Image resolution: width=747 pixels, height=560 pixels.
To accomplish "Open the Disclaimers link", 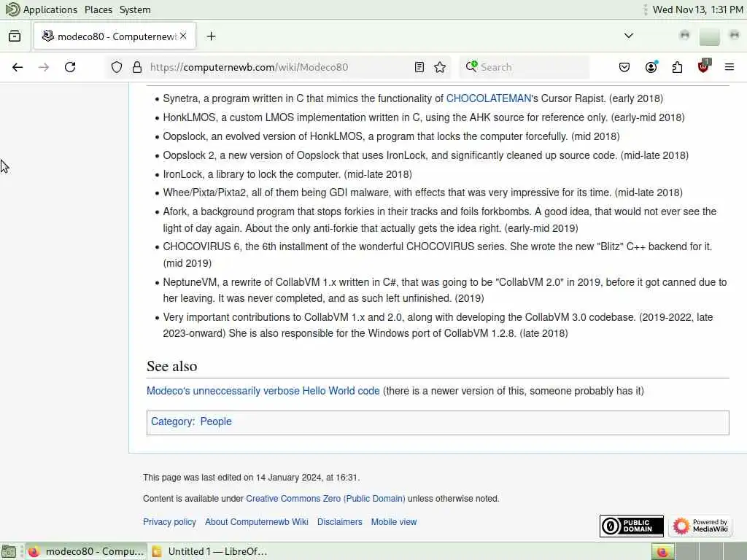I will pyautogui.click(x=340, y=522).
